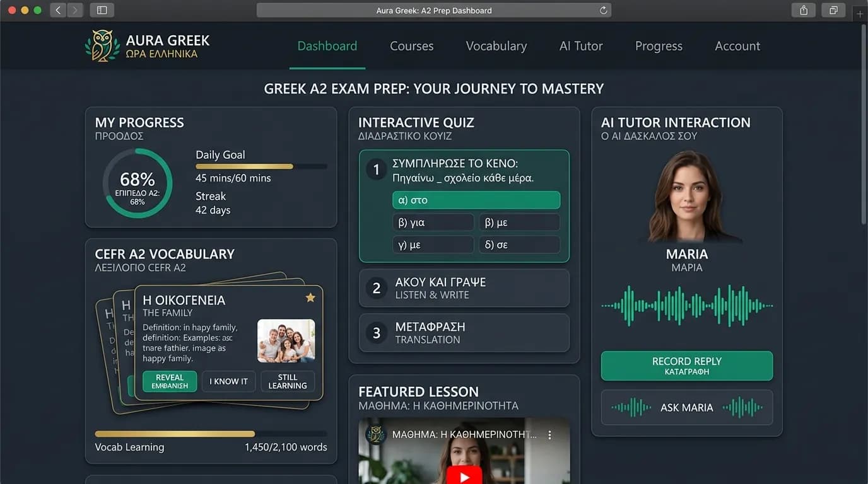Click the "42 days" streak value
The image size is (868, 484).
(x=213, y=210)
